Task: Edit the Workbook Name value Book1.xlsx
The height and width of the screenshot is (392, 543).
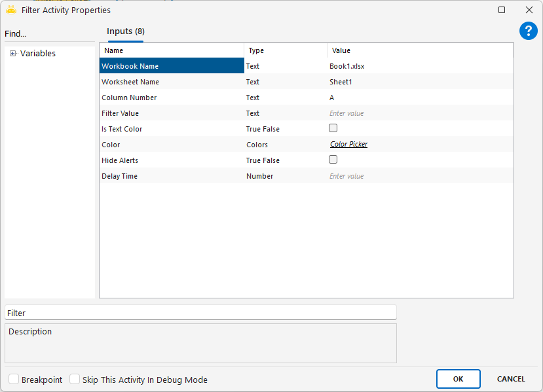Action: [419, 66]
